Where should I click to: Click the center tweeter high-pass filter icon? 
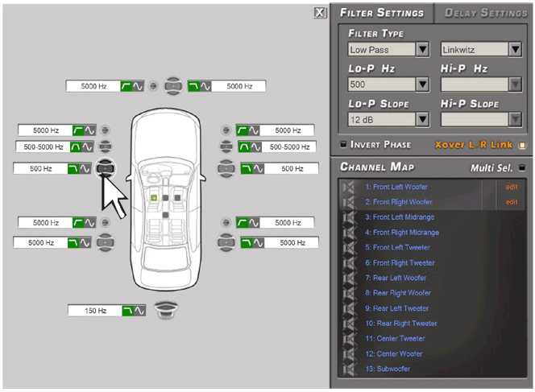pyautogui.click(x=126, y=86)
